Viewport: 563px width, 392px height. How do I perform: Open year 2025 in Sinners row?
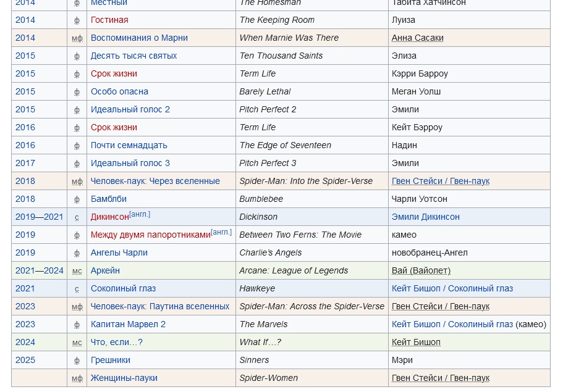coord(25,361)
